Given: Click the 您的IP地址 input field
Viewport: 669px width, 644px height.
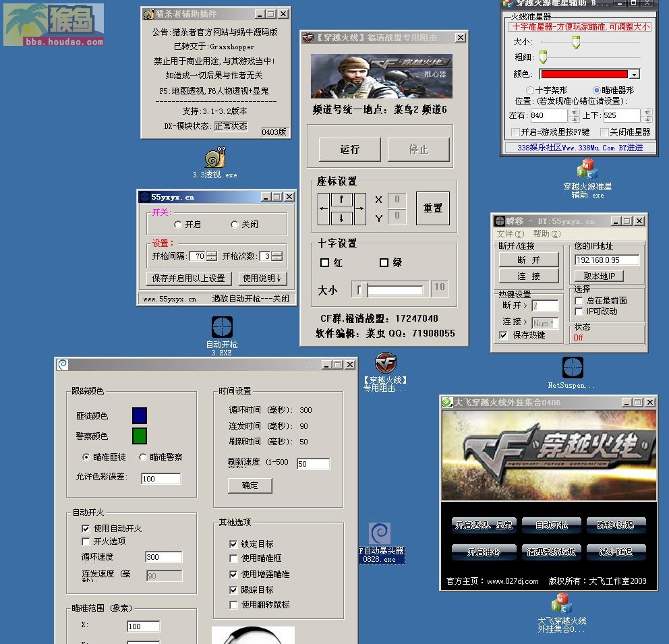Looking at the screenshot, I should coord(607,260).
